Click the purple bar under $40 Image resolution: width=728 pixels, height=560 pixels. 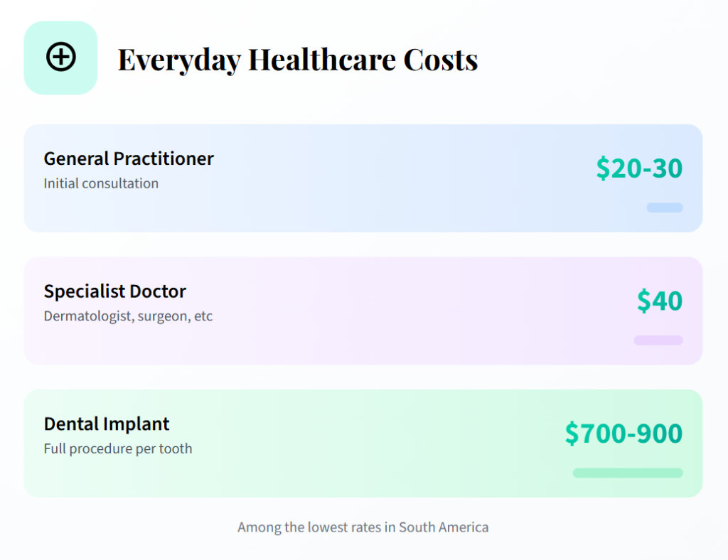point(658,340)
